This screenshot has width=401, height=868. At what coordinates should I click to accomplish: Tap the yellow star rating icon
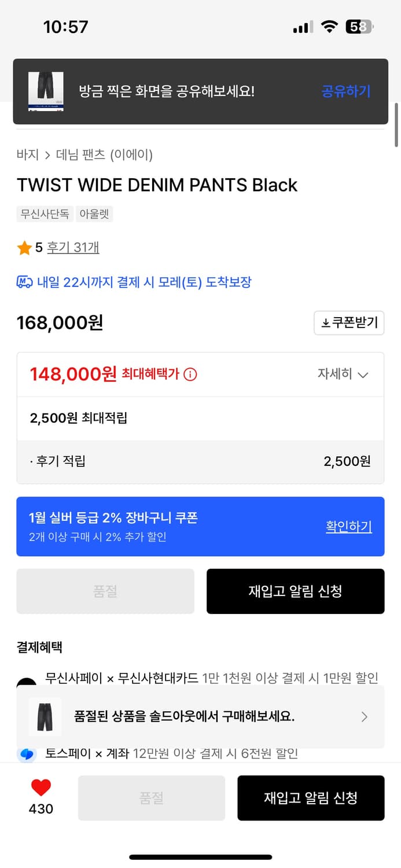[x=23, y=247]
